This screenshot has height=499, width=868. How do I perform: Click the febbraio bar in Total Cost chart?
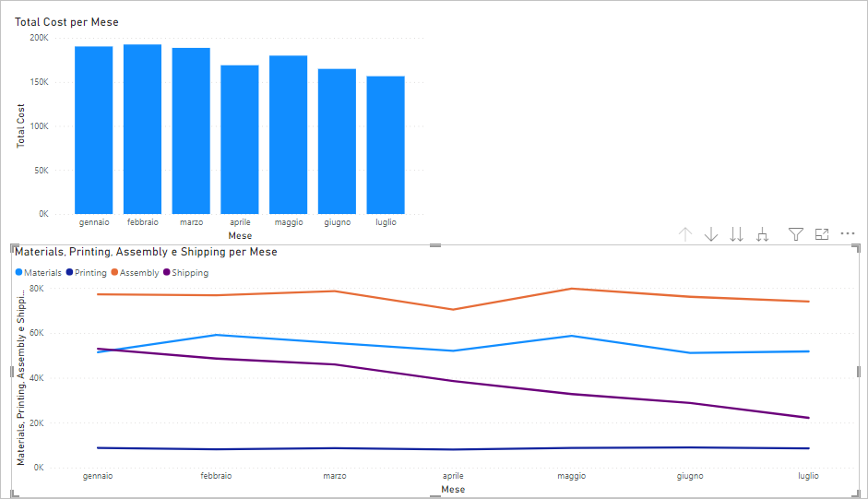tap(142, 129)
